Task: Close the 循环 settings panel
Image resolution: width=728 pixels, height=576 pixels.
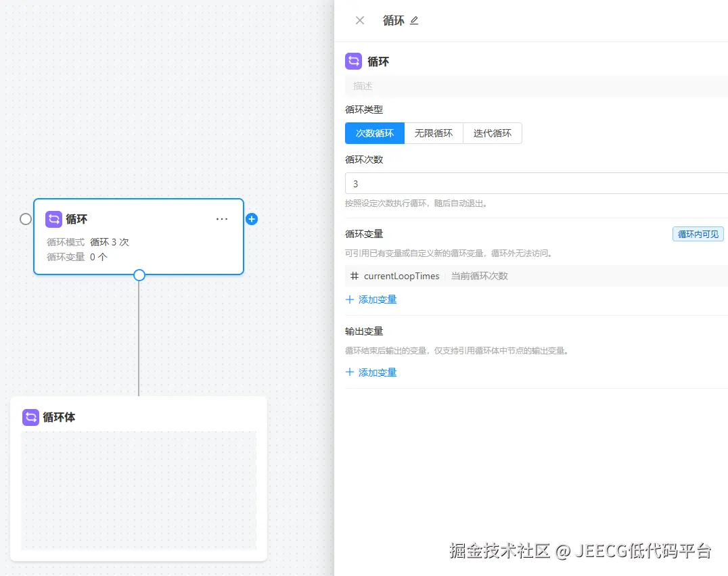Action: pyautogui.click(x=359, y=20)
